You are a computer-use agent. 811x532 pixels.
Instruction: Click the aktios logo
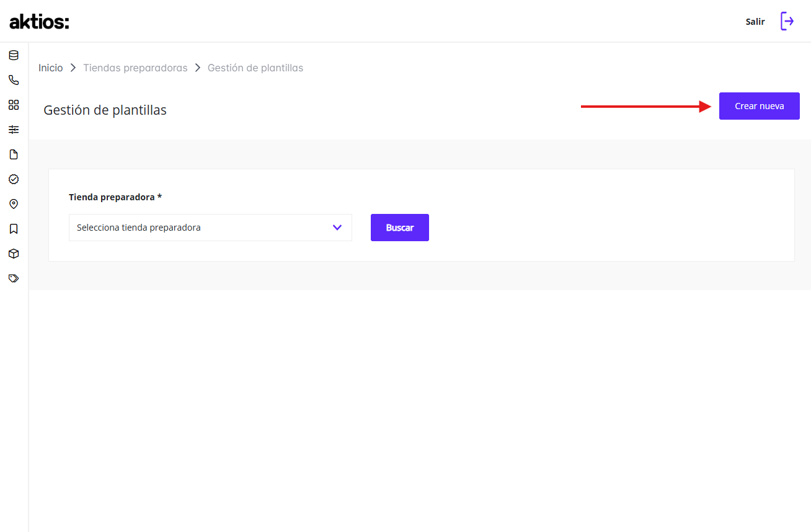point(39,22)
